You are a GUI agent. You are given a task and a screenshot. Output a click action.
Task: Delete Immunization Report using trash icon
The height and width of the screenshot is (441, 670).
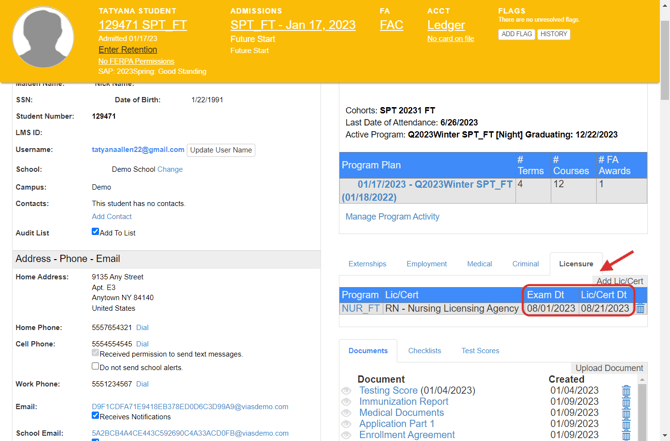627,402
